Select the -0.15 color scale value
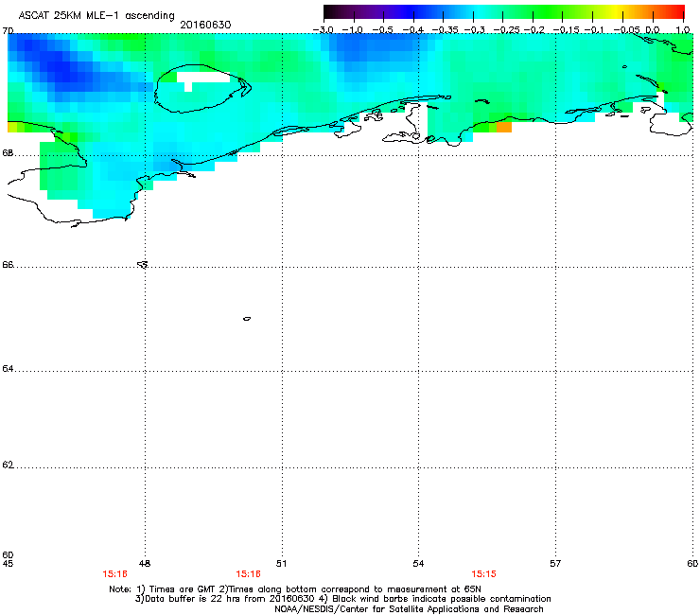 point(566,30)
